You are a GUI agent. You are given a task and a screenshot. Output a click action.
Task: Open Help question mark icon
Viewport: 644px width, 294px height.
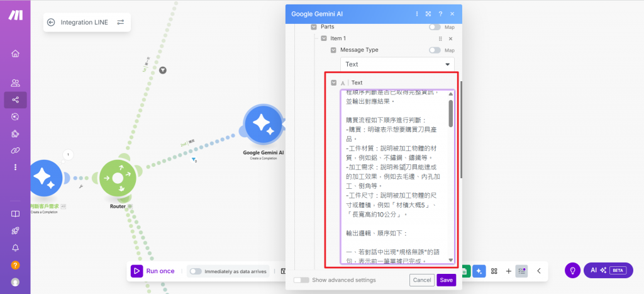click(16, 265)
